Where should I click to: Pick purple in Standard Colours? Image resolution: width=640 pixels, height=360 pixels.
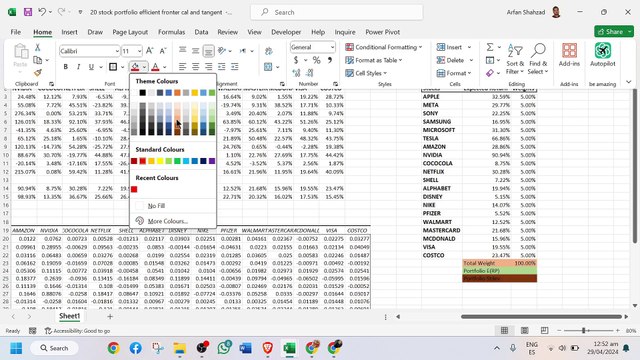(212, 161)
